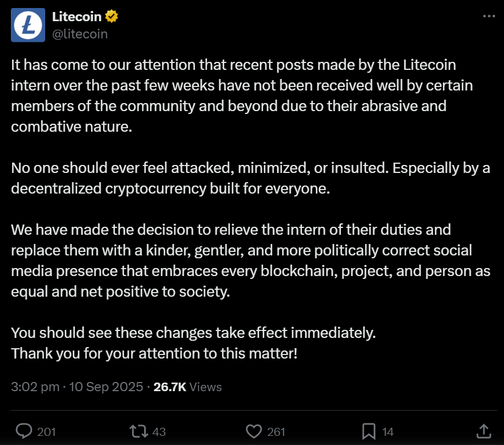Click the 201 replies count
This screenshot has height=445, width=504.
(x=46, y=432)
